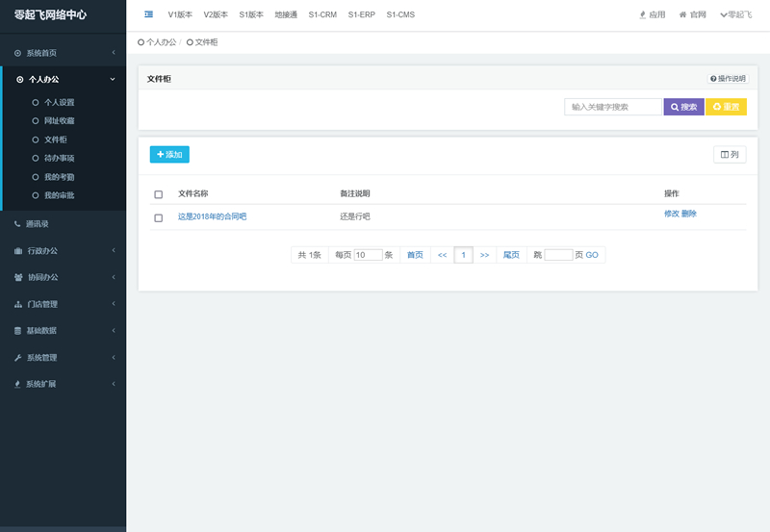Open the 列 column selector dropdown
Viewport: 770px width, 532px height.
click(x=729, y=154)
